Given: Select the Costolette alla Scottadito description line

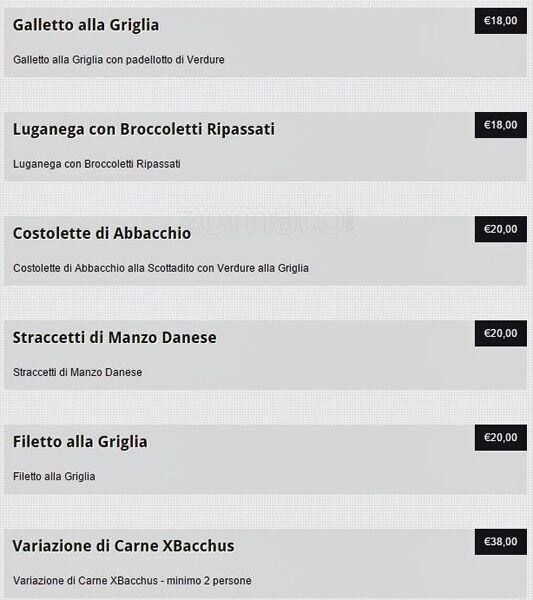Looking at the screenshot, I should [161, 268].
